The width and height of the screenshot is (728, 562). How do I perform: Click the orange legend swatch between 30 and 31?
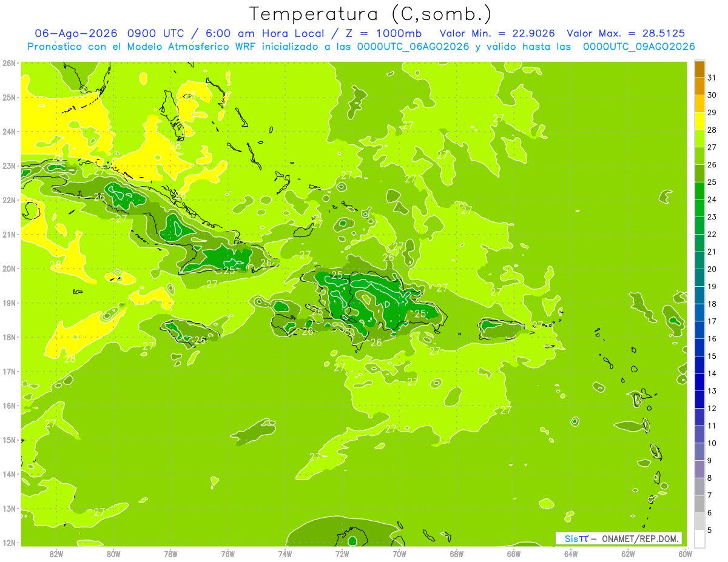point(699,87)
